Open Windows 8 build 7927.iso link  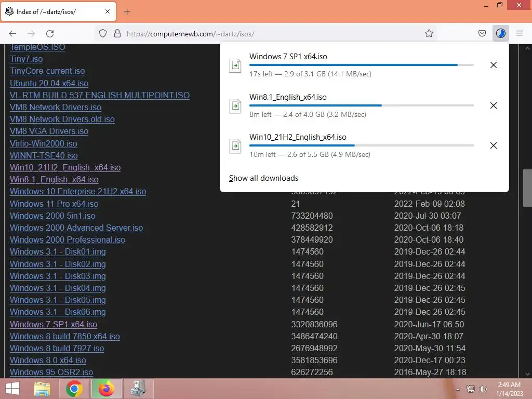[x=57, y=349]
